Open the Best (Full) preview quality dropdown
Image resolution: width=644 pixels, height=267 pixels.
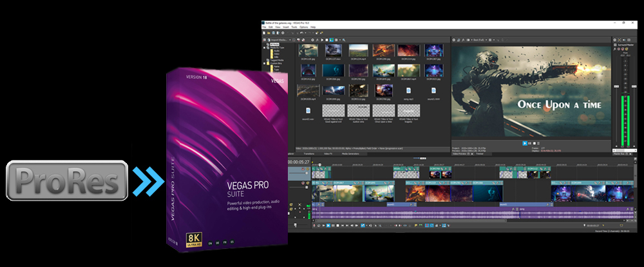point(480,40)
